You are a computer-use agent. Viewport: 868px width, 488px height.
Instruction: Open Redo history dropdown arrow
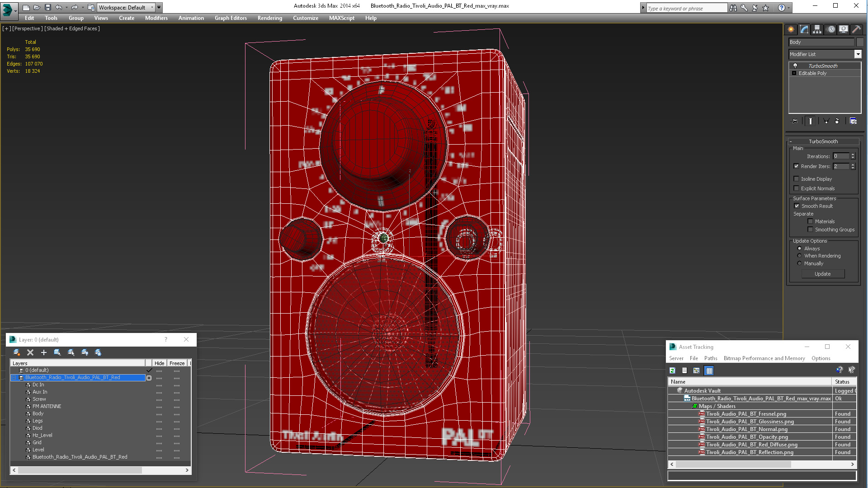tap(83, 7)
